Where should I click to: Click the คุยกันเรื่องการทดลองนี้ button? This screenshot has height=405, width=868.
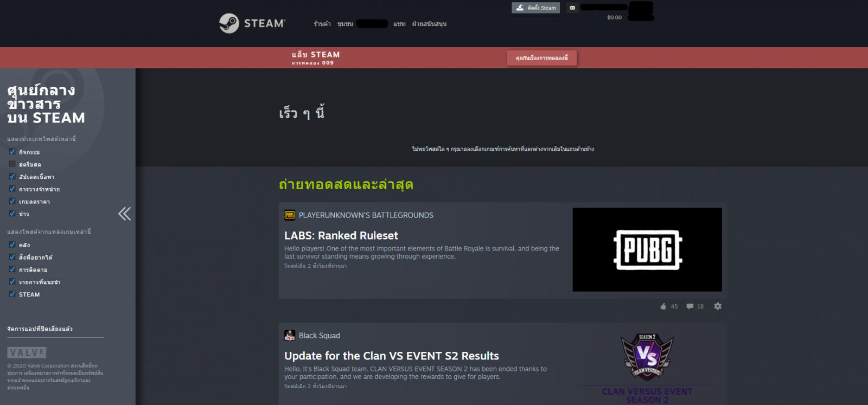[542, 58]
